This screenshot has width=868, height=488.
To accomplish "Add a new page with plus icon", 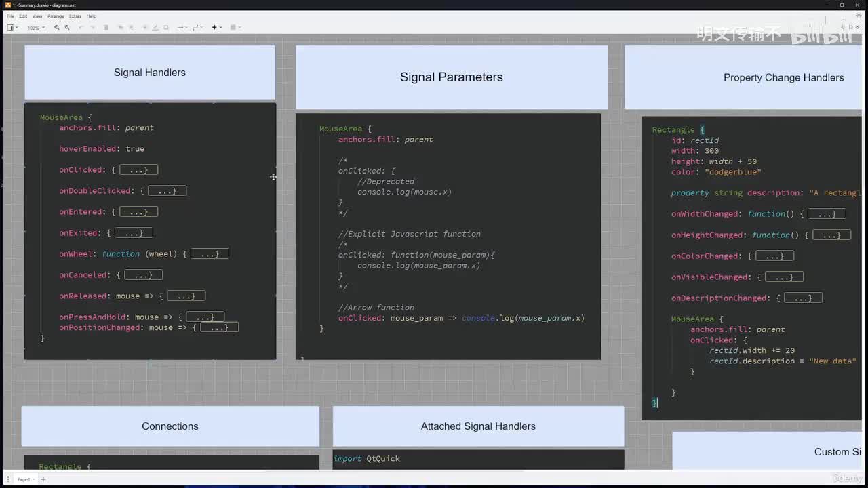I will point(43,479).
